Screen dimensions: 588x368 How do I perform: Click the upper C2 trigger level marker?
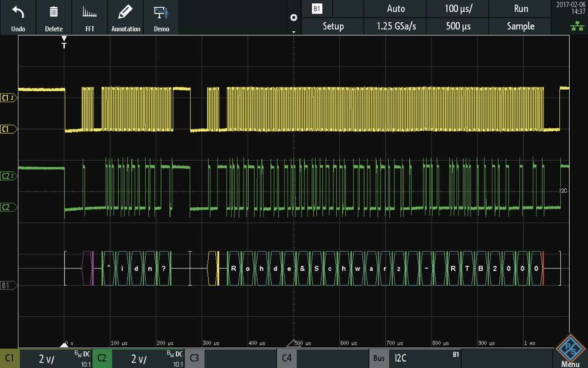[8, 175]
